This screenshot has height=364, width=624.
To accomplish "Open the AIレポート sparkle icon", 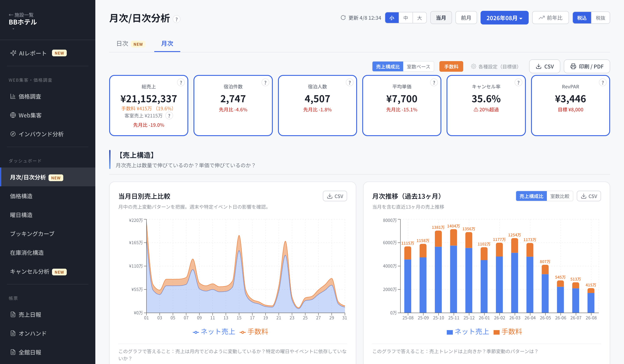I will coord(13,53).
